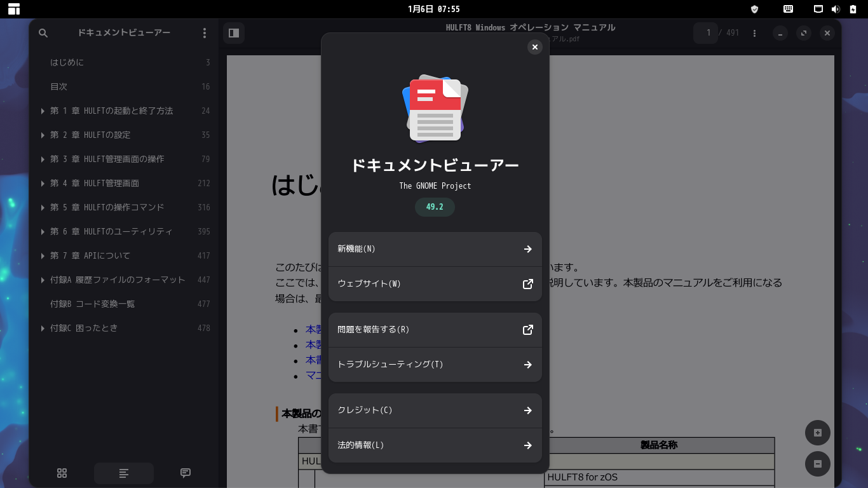
Task: Open the clock 1月6日 07:55
Action: pos(434,9)
